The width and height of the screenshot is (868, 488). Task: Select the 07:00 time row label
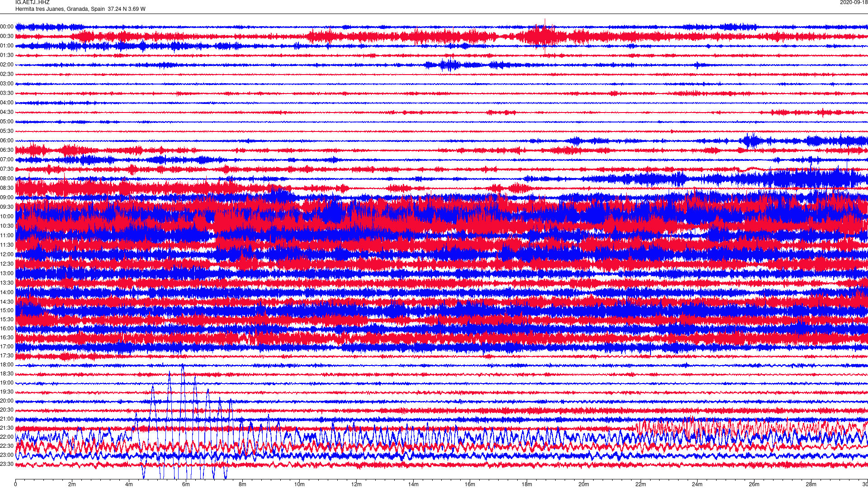click(x=7, y=160)
